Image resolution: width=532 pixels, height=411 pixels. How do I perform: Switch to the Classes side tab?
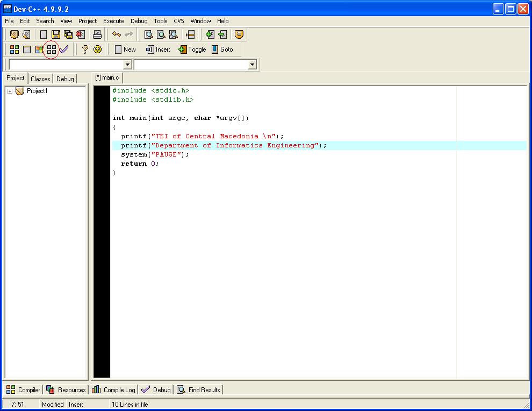pos(40,79)
